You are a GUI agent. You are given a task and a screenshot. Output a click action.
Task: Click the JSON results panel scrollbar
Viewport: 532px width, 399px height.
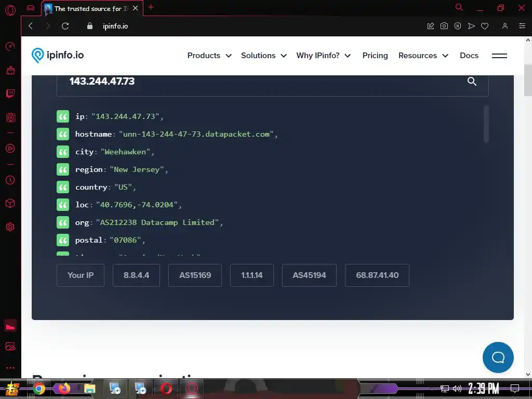486,124
